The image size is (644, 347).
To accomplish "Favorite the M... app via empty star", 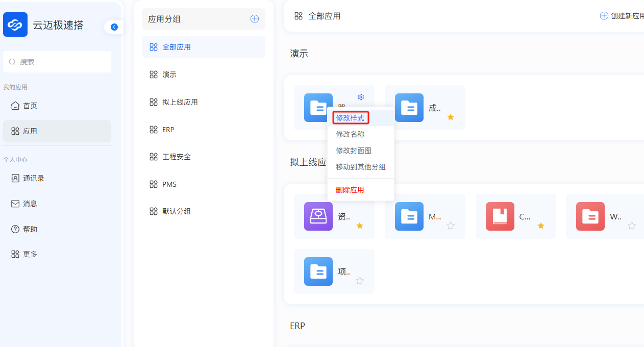I will (450, 226).
